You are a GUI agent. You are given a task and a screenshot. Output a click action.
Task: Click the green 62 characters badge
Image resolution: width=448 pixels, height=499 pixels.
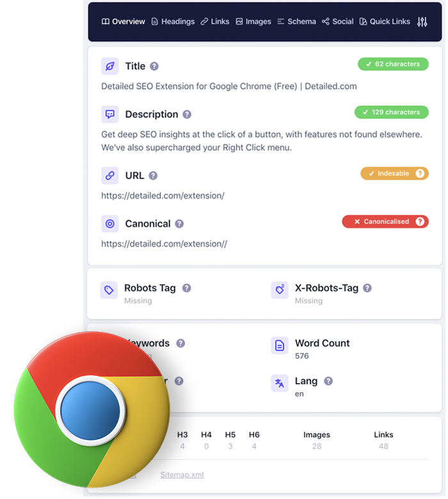pyautogui.click(x=394, y=64)
